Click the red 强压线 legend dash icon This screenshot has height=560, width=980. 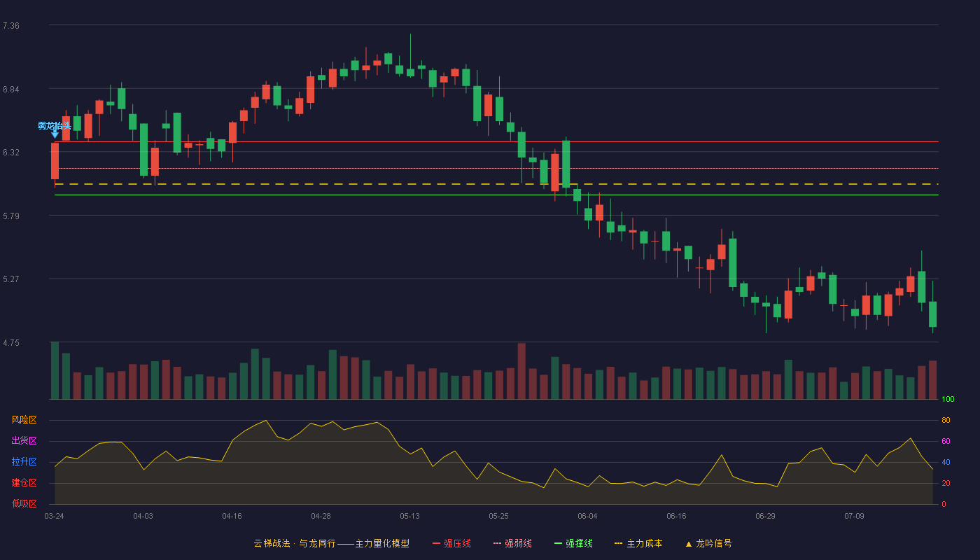point(436,543)
